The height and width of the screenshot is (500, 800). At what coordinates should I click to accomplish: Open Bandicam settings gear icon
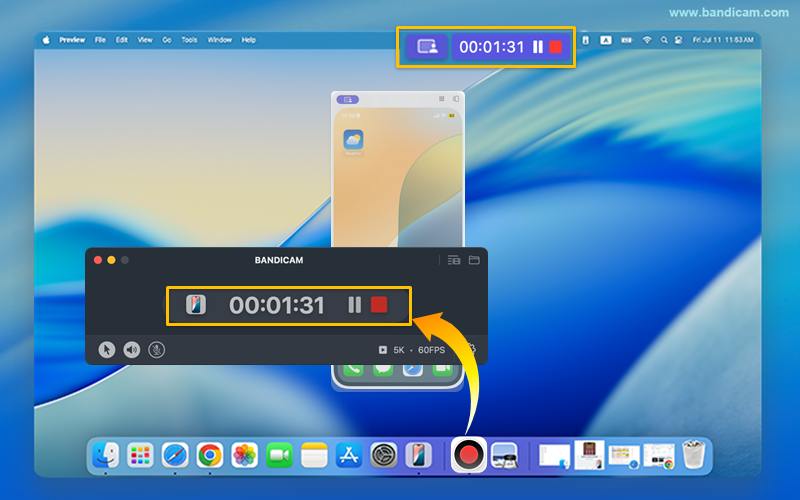(x=472, y=349)
